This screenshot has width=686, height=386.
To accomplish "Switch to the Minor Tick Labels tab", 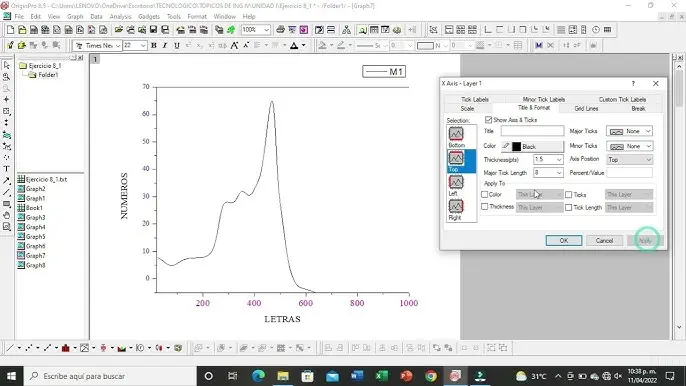I will 544,99.
